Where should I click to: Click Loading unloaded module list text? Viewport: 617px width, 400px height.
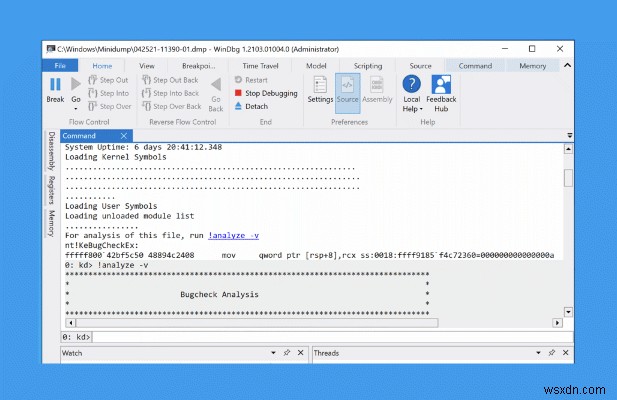(x=129, y=216)
